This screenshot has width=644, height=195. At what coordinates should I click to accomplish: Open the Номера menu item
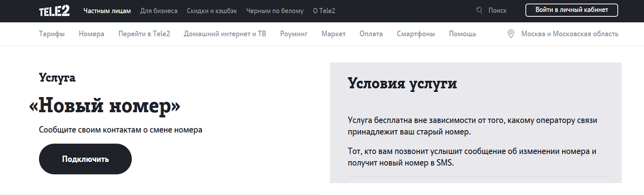(x=91, y=34)
